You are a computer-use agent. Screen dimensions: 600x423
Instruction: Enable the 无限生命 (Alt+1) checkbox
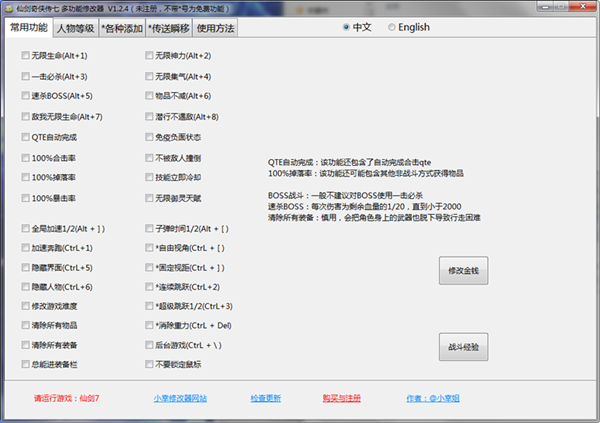click(x=25, y=55)
